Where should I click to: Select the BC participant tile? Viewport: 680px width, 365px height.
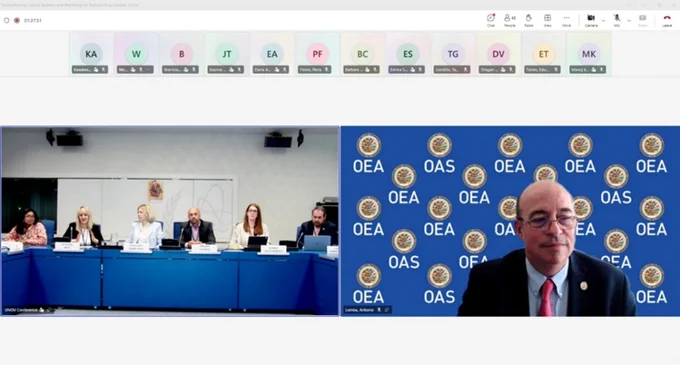[x=363, y=54]
